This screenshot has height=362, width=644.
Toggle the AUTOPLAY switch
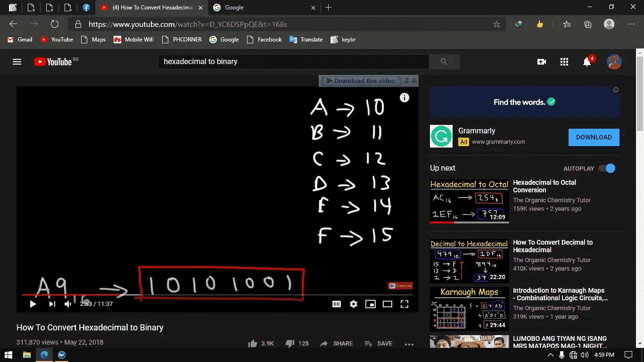607,168
